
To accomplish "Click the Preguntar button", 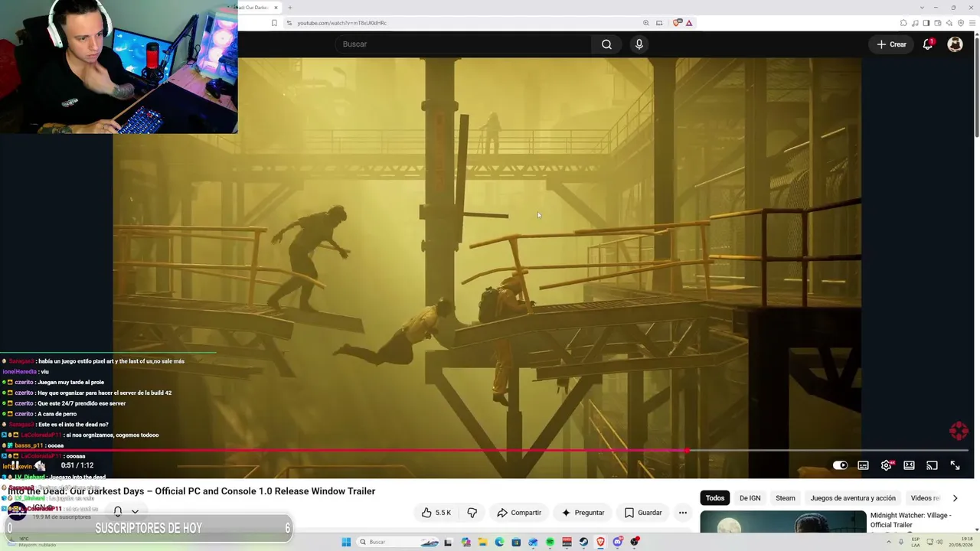I will 583,513.
